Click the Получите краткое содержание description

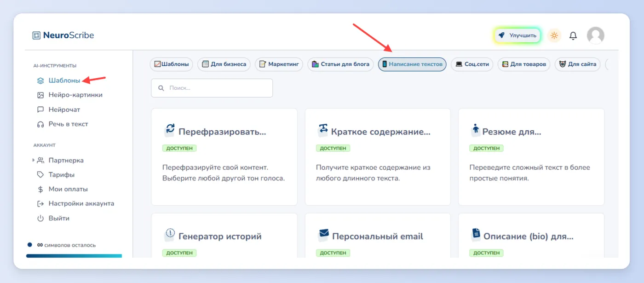pos(373,173)
